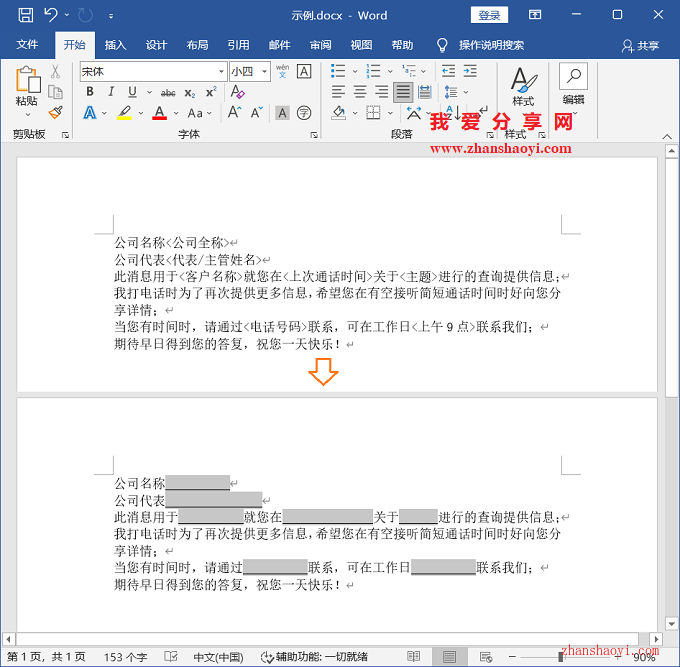This screenshot has width=680, height=667.
Task: Switch to the 布局 tab
Action: click(197, 45)
